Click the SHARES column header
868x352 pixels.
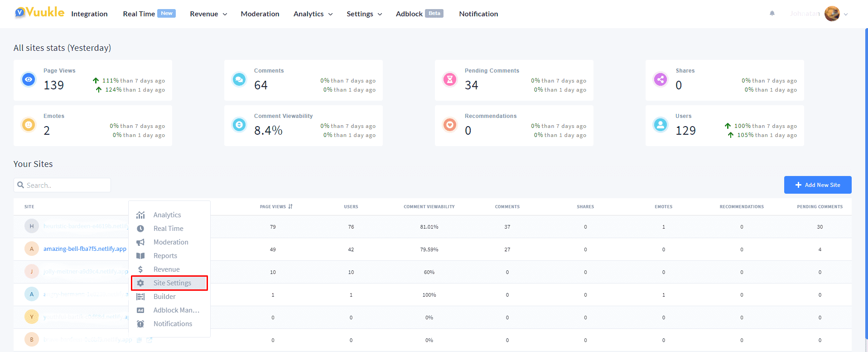585,206
